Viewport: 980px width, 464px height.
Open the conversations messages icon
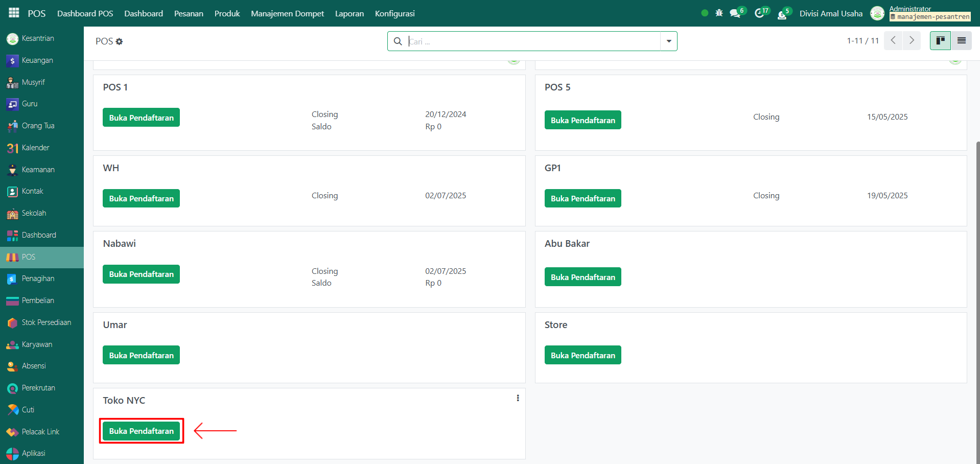(x=736, y=13)
